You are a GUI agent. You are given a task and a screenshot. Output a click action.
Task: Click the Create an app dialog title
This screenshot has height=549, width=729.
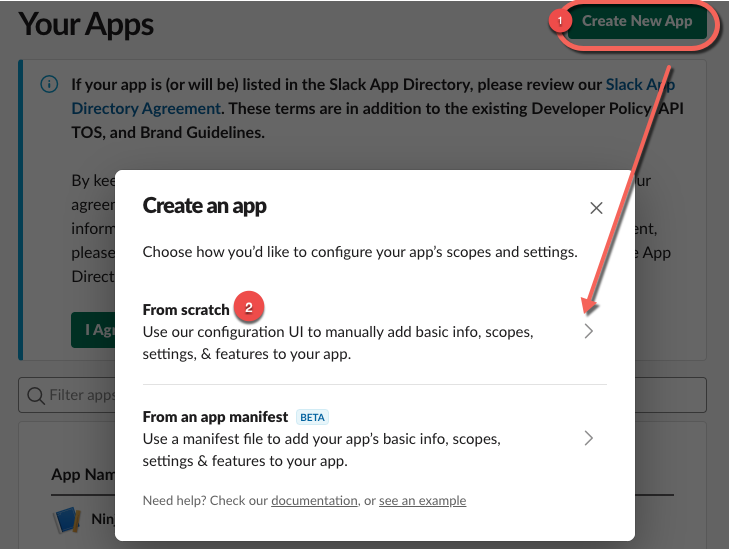204,206
